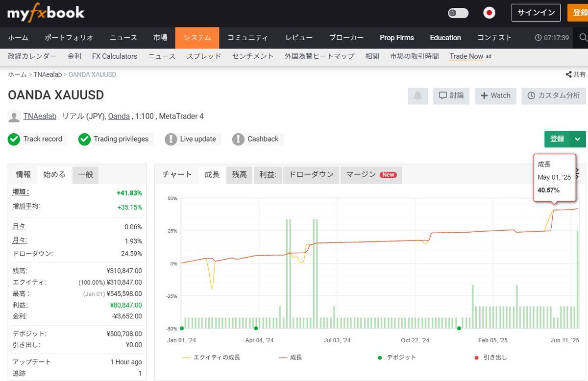Screen dimensions: 588x381
Task: Click the 24.59% drawdown value
Action: [x=131, y=254]
